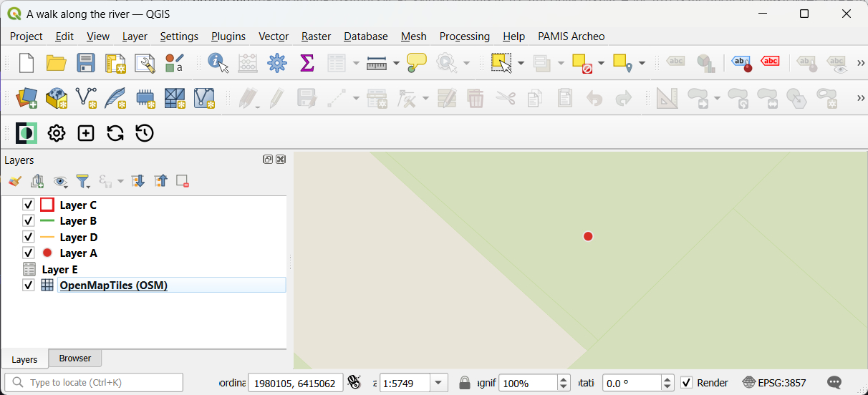Toggle visibility of Layer A

click(29, 253)
